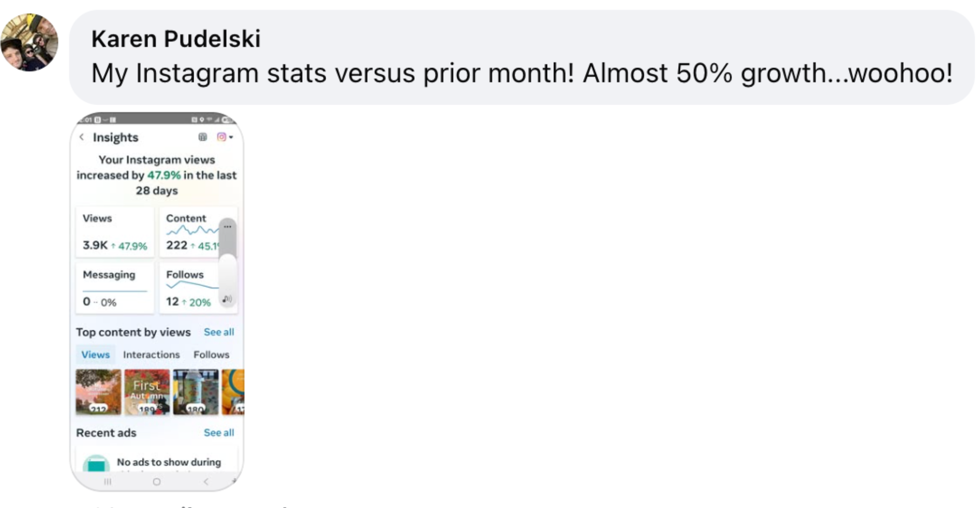Viewport: 980px width, 508px height.
Task: Tap the back arrow beside Insights
Action: tap(82, 137)
